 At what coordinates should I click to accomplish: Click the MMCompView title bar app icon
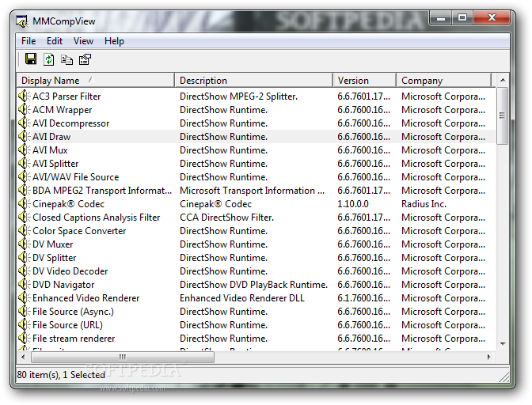22,21
